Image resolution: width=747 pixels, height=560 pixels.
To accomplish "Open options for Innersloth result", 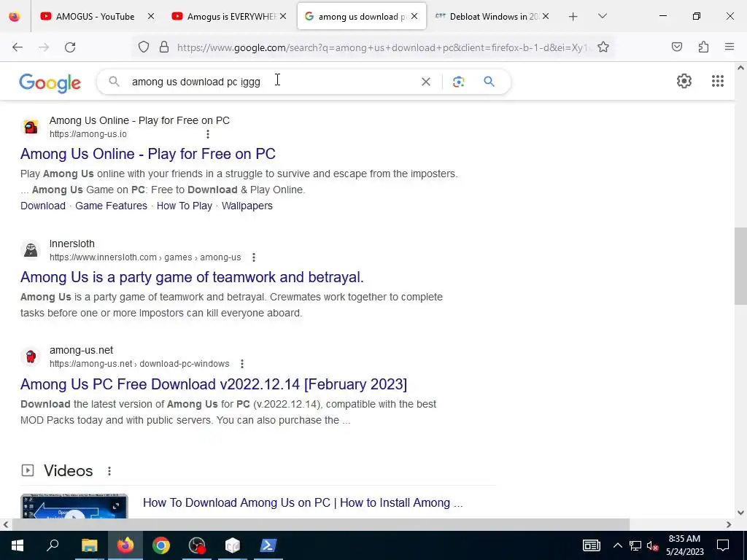I will (x=254, y=257).
